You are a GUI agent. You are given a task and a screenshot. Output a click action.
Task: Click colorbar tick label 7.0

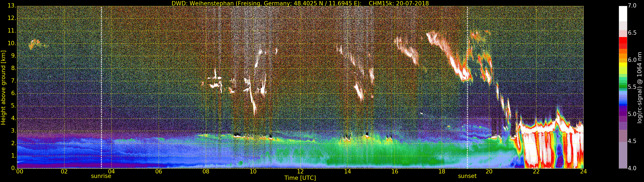tap(632, 6)
